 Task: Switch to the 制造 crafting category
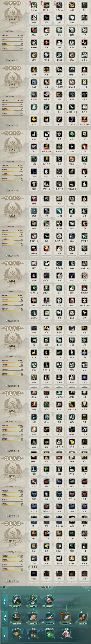5,617
